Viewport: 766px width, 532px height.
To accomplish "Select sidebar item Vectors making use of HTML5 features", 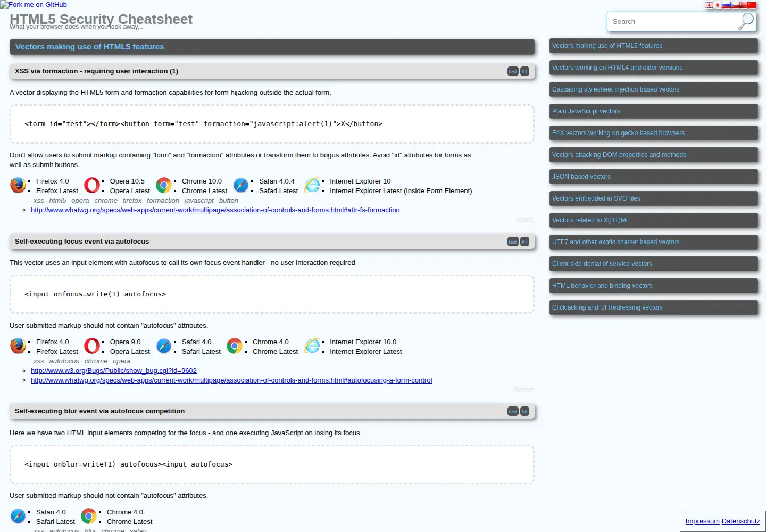I will pos(653,46).
